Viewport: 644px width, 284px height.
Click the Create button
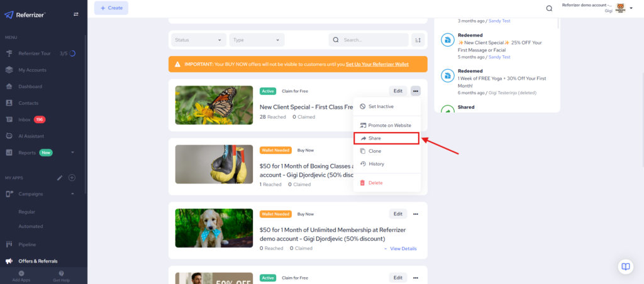tap(111, 8)
